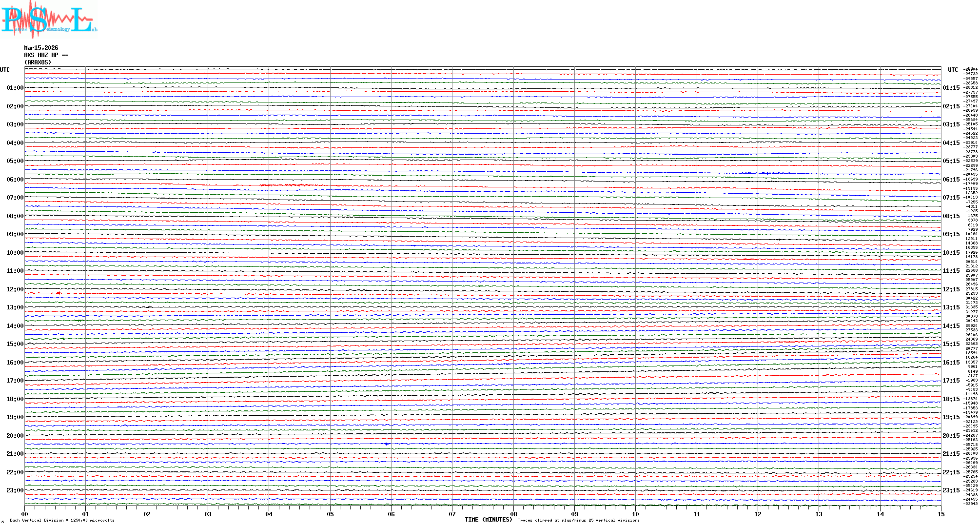Select the AXS HHZ HP station text
This screenshot has height=527, width=980.
click(x=46, y=55)
